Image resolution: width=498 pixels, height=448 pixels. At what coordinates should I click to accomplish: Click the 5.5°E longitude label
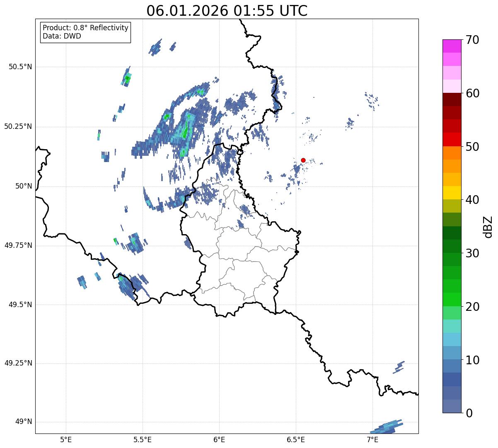click(x=143, y=439)
